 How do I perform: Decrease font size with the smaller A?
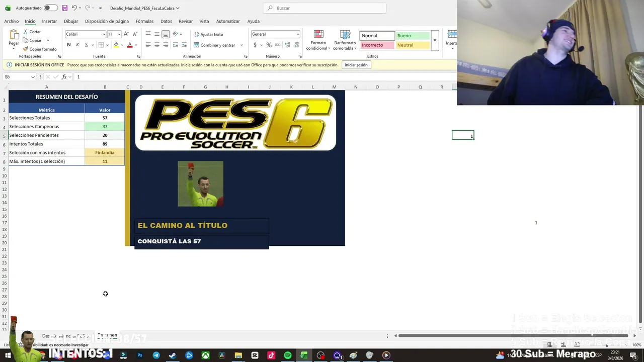pos(135,34)
